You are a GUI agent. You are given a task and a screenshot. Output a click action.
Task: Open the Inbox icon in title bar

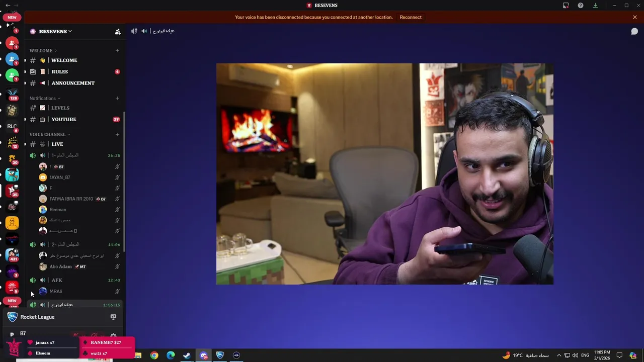[566, 6]
